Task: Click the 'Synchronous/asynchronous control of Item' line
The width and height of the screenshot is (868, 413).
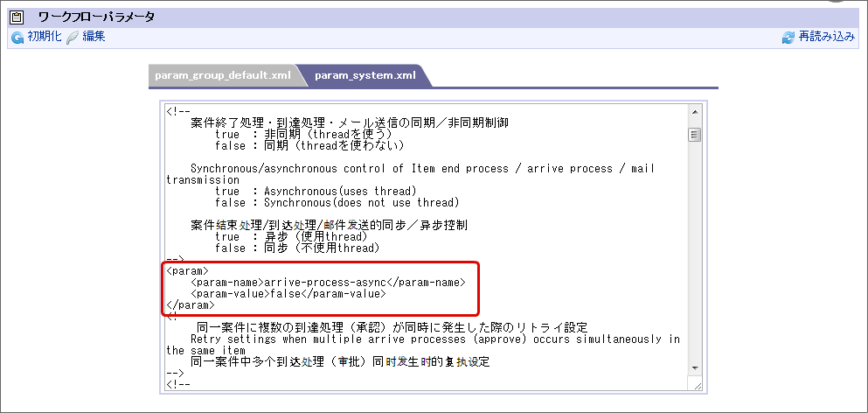Action: [422, 169]
